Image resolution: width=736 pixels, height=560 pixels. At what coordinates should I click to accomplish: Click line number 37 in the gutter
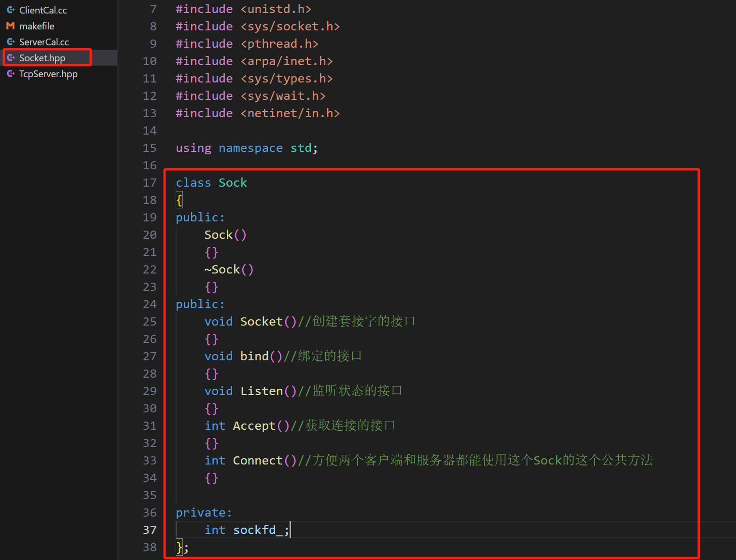150,530
